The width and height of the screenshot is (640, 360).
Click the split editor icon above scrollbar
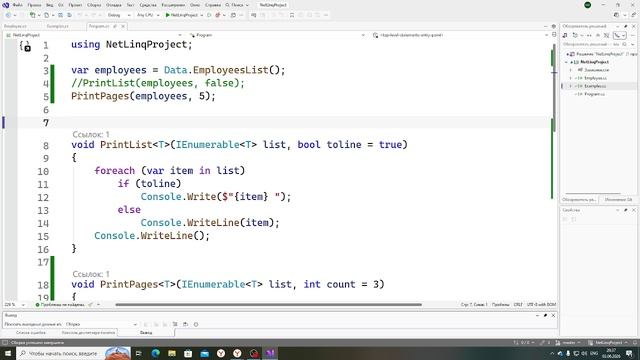point(554,35)
